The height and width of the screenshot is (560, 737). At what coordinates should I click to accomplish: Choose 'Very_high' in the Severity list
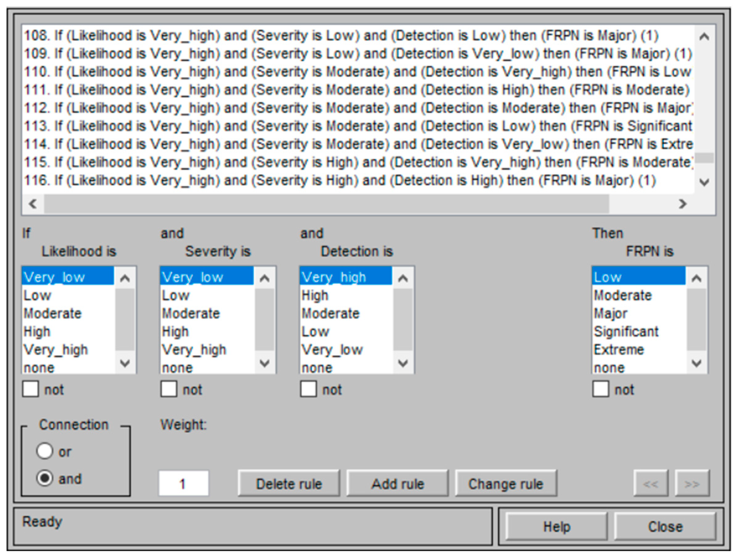194,350
